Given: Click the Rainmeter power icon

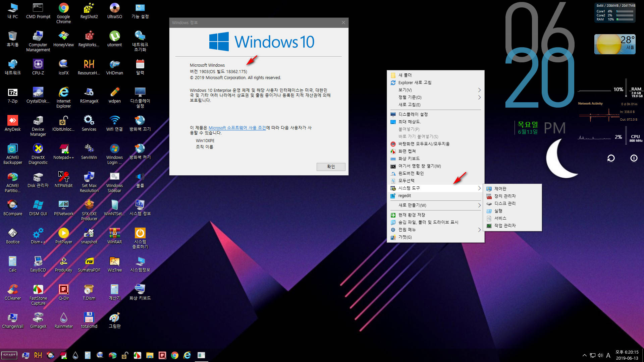Looking at the screenshot, I should [x=634, y=158].
